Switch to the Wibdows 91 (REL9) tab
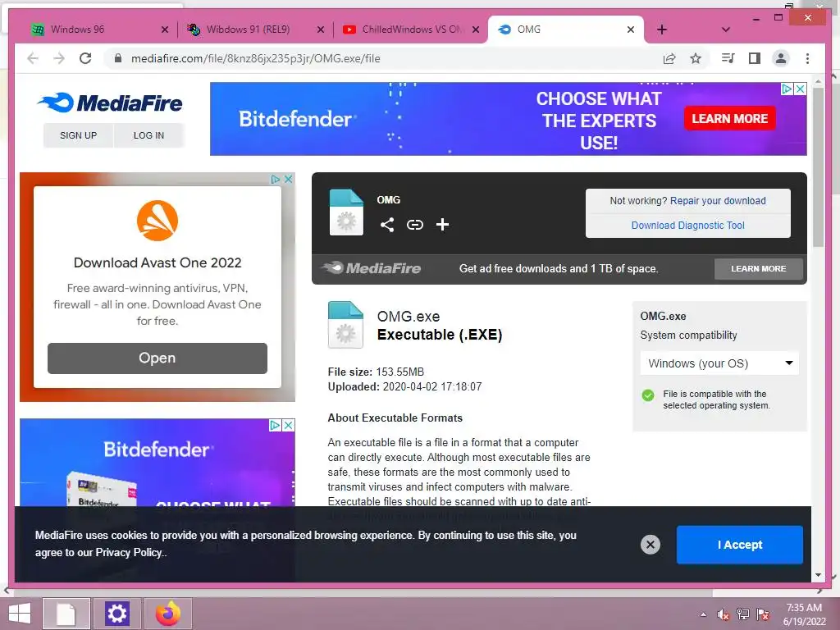 (x=249, y=30)
